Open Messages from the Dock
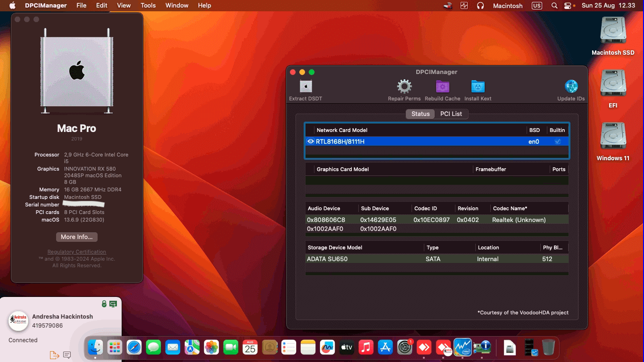 click(x=153, y=348)
